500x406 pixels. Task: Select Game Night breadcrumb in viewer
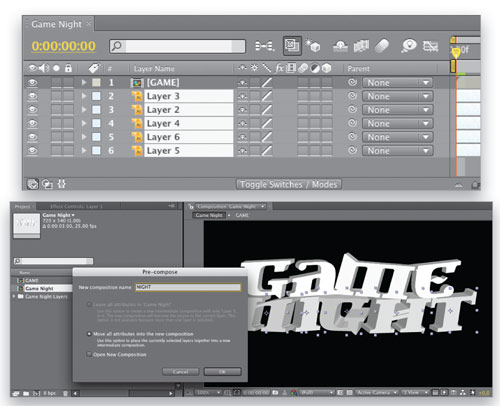point(209,215)
